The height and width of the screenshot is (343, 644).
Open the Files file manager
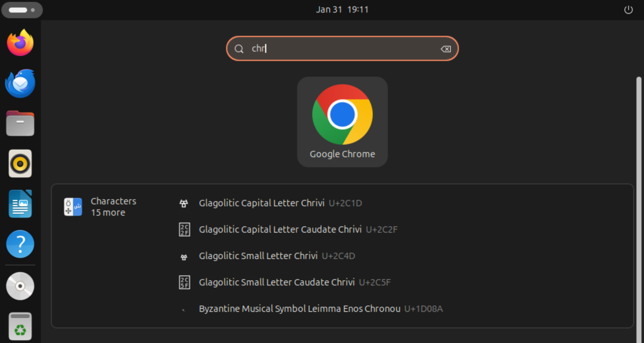coord(20,123)
